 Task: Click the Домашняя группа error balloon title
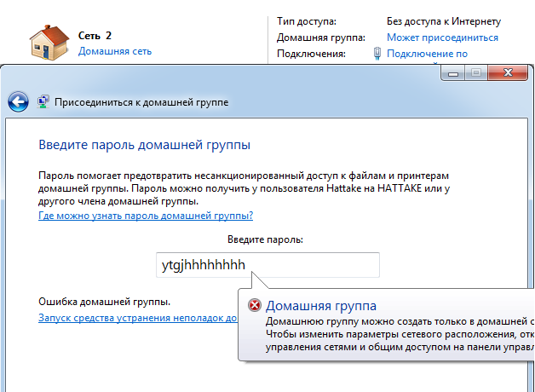[x=321, y=306]
